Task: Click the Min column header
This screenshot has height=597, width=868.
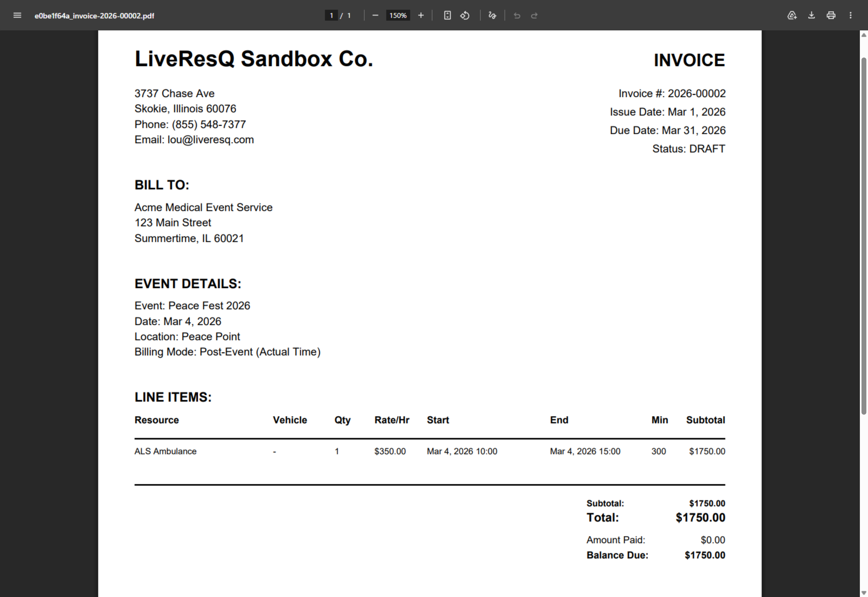Action: coord(659,420)
